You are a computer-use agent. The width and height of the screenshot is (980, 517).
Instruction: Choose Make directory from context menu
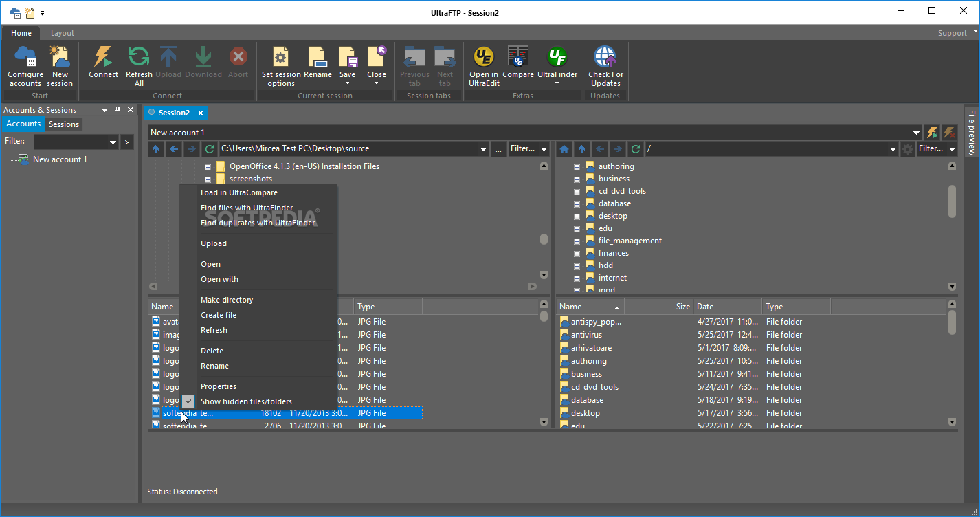227,300
